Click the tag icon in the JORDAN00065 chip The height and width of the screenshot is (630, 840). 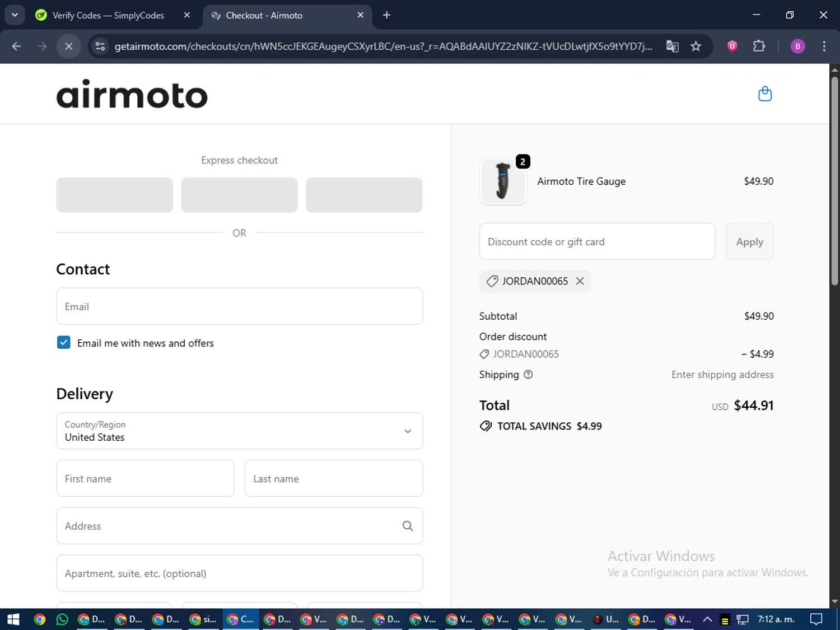(x=492, y=281)
